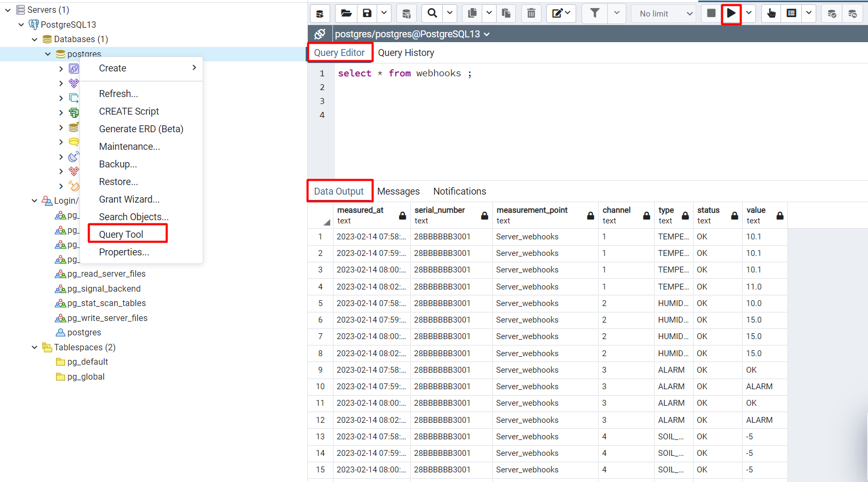The image size is (868, 482).
Task: Switch to the Messages tab
Action: click(399, 191)
